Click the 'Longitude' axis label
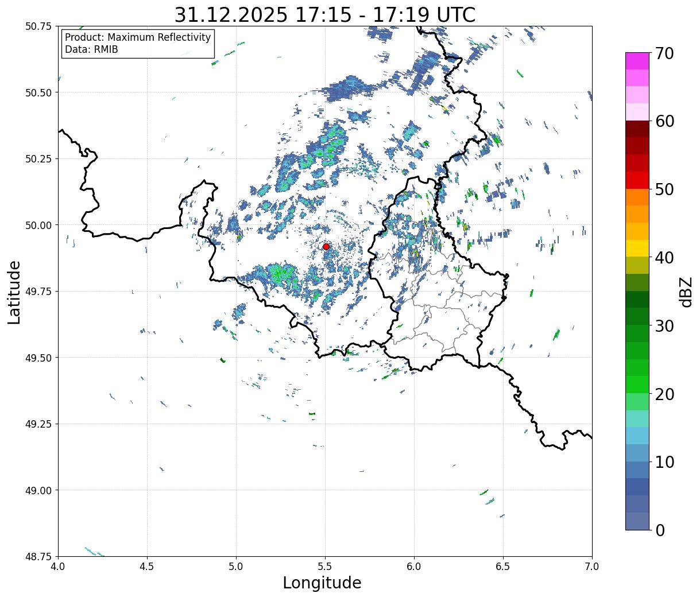700x597 pixels. [x=322, y=583]
